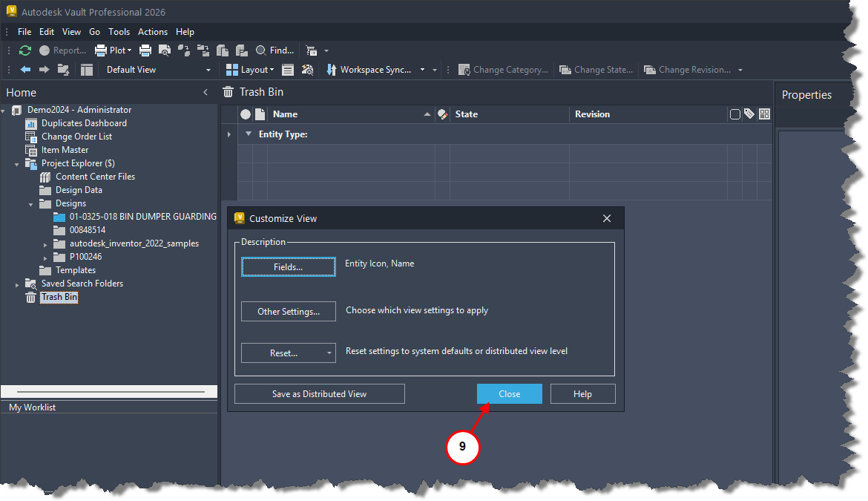
Task: Open dropdown next to cart list icon
Action: 326,51
